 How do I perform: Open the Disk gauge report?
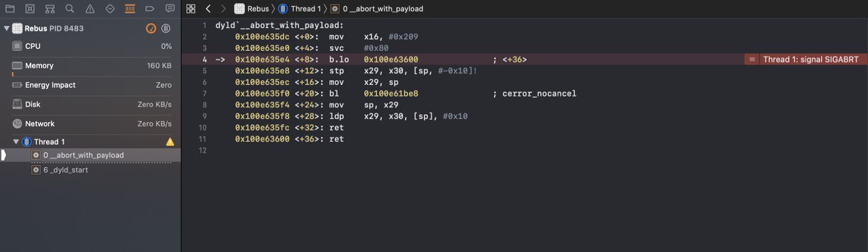pyautogui.click(x=91, y=105)
